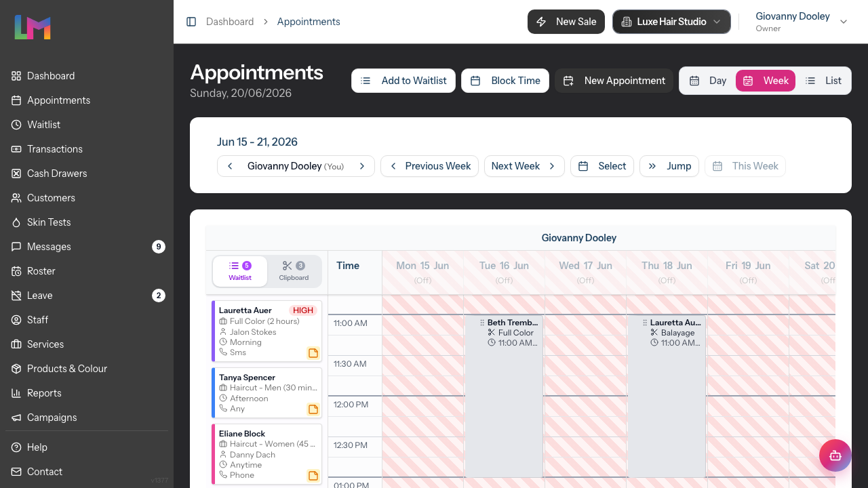
Task: Toggle the sidebar panel icon next to Dashboard breadcrumb
Action: [x=191, y=22]
